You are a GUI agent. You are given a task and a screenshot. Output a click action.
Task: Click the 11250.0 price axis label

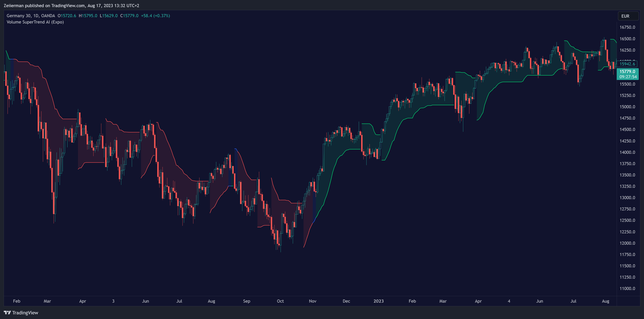tap(627, 277)
